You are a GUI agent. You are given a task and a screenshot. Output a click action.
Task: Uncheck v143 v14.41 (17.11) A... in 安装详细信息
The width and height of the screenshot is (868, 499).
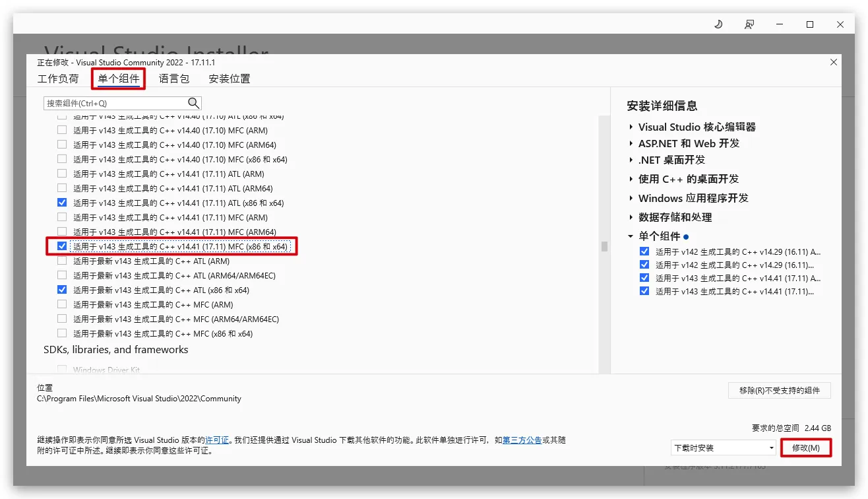[x=644, y=278]
